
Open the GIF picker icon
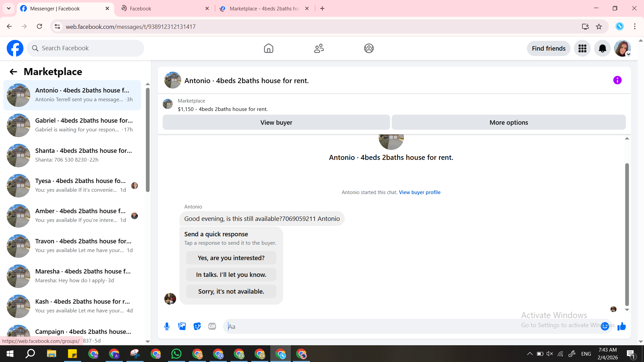[212, 326]
